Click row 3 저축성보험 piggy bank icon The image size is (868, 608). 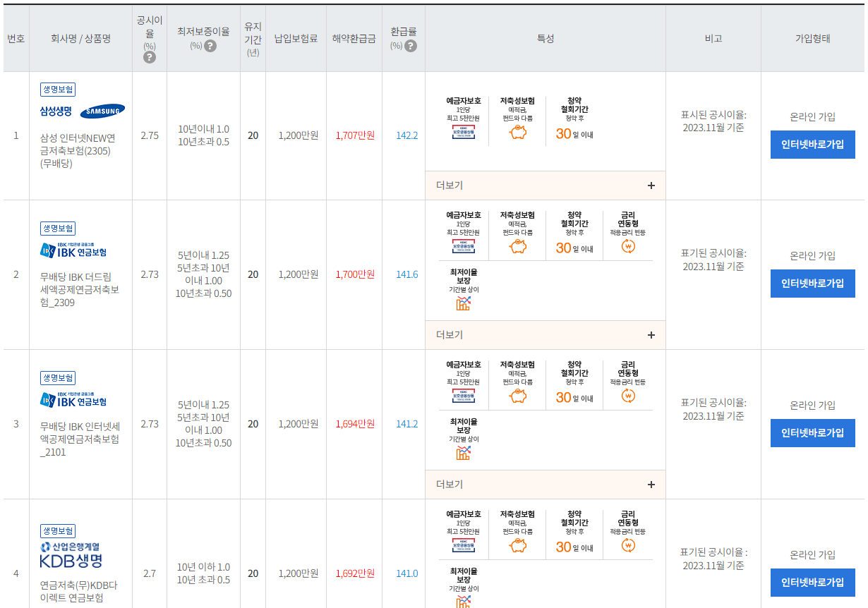point(517,396)
